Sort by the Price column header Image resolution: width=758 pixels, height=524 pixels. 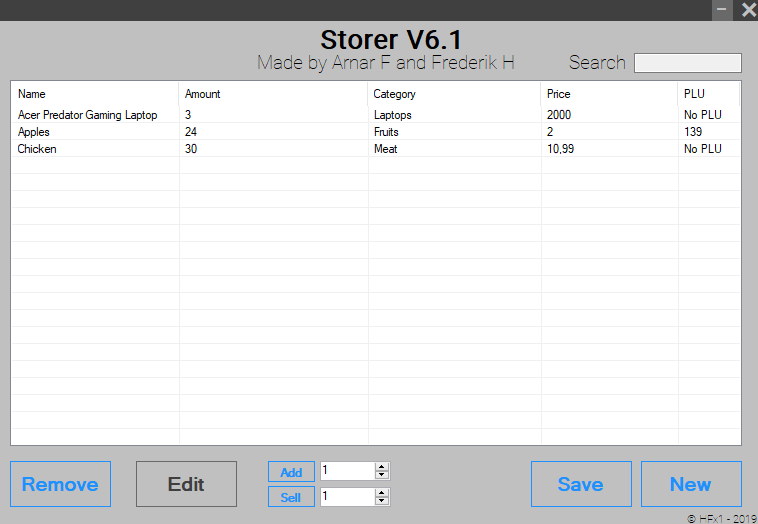tap(610, 94)
